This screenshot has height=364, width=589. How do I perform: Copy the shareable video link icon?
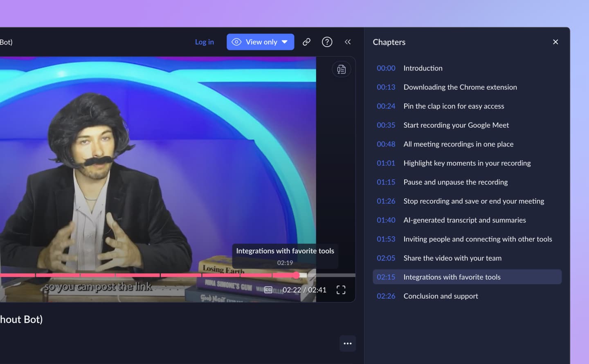click(306, 42)
